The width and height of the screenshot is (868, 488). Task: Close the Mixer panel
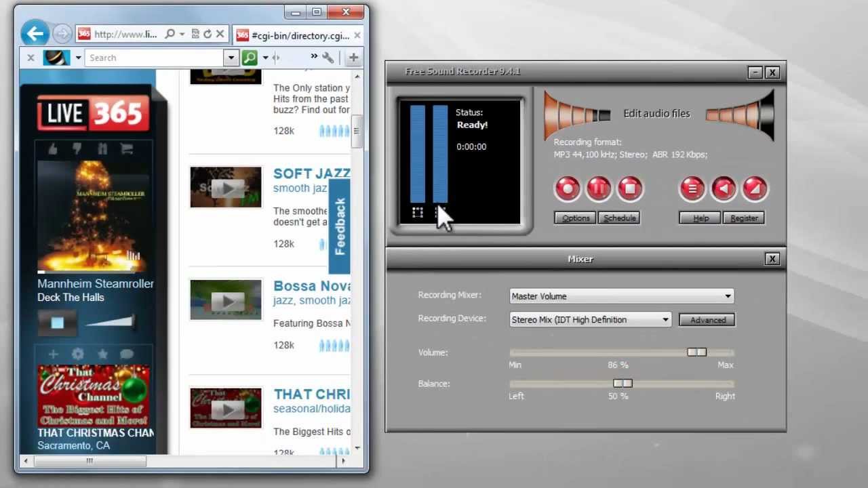click(x=772, y=259)
